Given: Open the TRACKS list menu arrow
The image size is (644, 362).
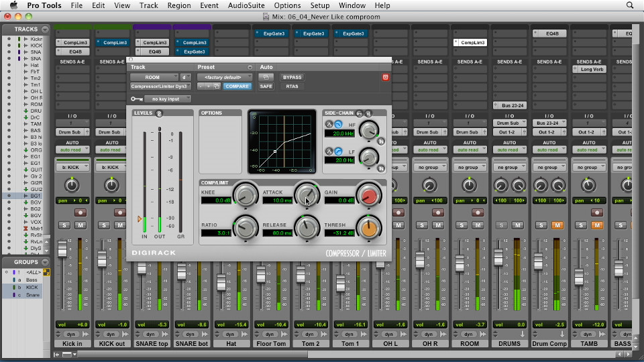Looking at the screenshot, I should click(x=45, y=29).
